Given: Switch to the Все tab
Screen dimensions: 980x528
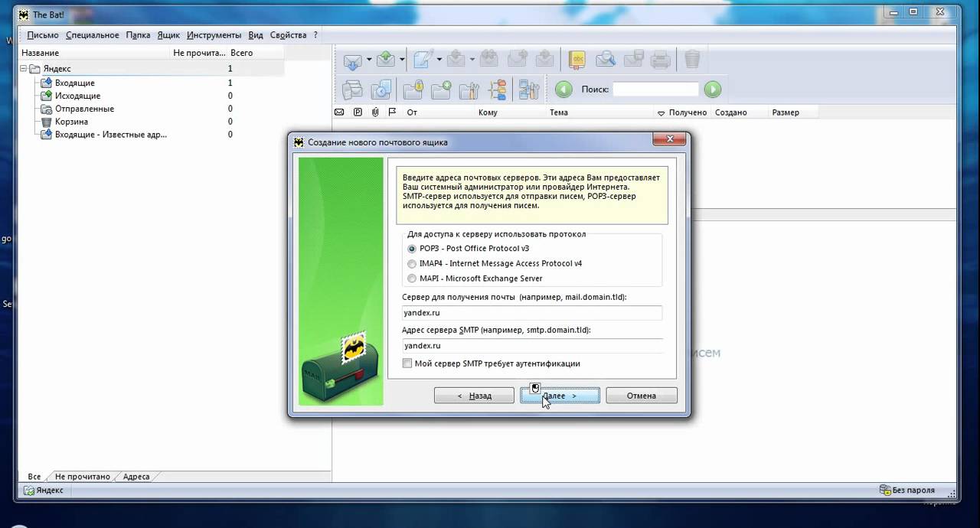Looking at the screenshot, I should coord(34,477).
